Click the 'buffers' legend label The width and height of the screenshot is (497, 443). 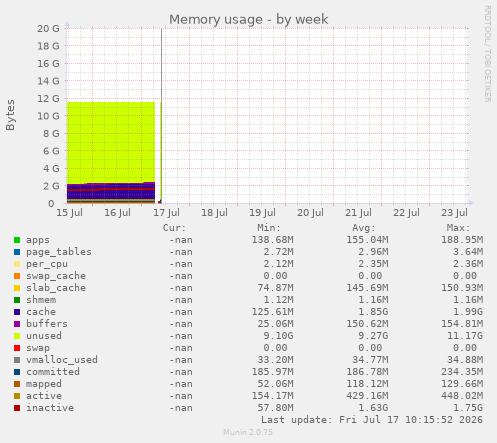tap(47, 324)
